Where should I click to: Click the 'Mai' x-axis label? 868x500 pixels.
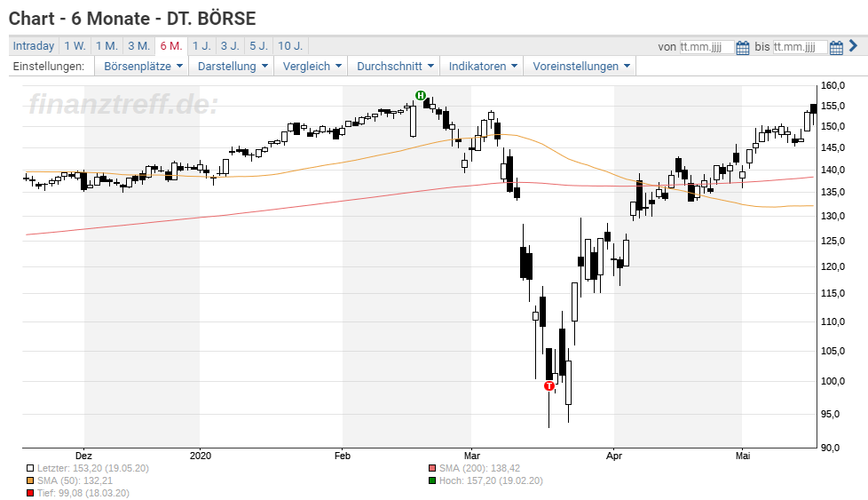tap(743, 456)
